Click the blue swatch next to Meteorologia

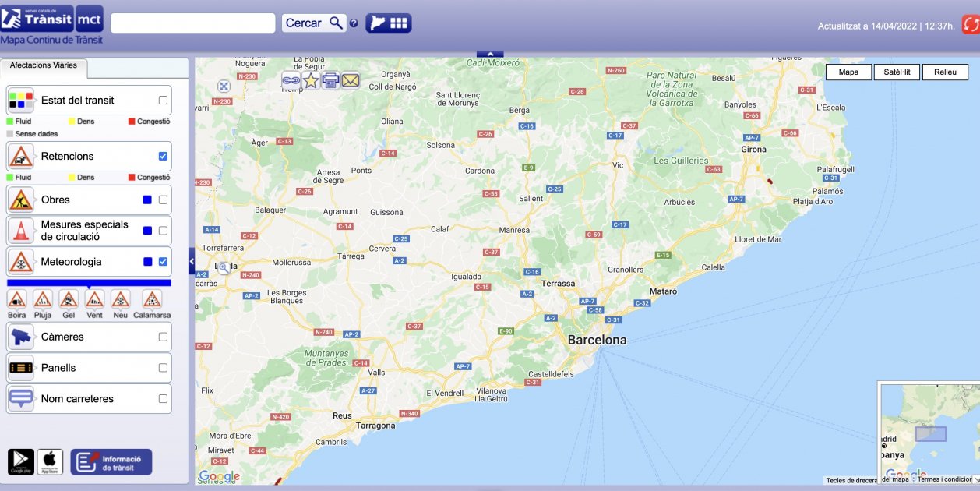[x=147, y=261]
